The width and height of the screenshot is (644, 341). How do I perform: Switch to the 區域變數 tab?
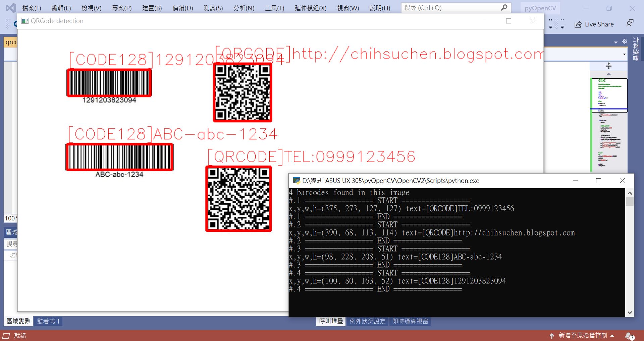click(x=19, y=321)
